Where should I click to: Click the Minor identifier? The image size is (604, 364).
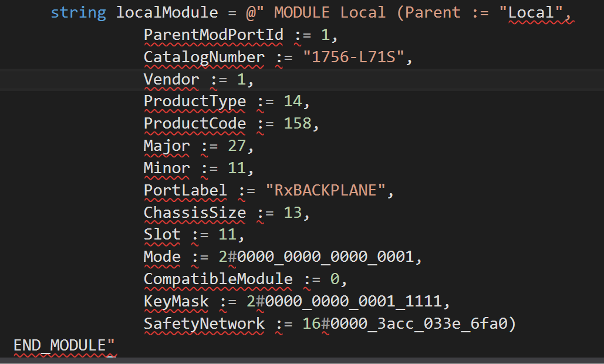tap(167, 168)
